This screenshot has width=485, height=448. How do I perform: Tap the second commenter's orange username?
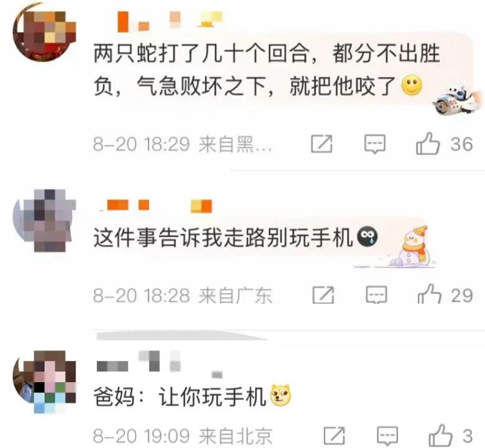coord(155,205)
